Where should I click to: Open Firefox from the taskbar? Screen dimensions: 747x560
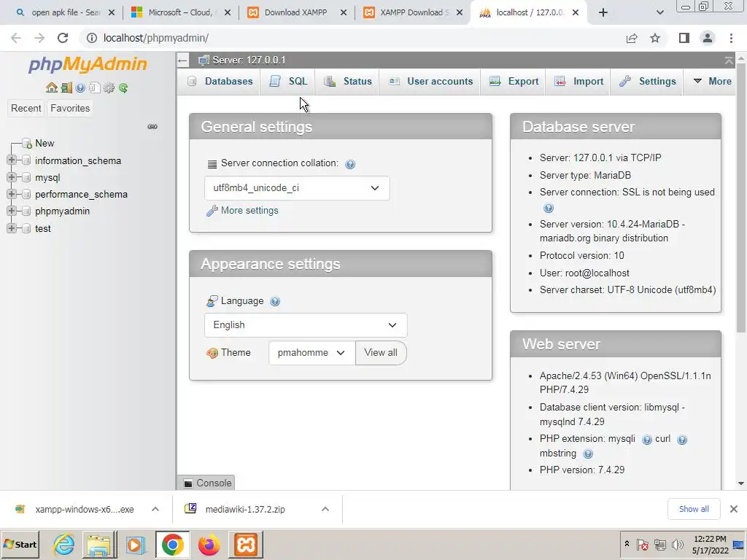(209, 544)
